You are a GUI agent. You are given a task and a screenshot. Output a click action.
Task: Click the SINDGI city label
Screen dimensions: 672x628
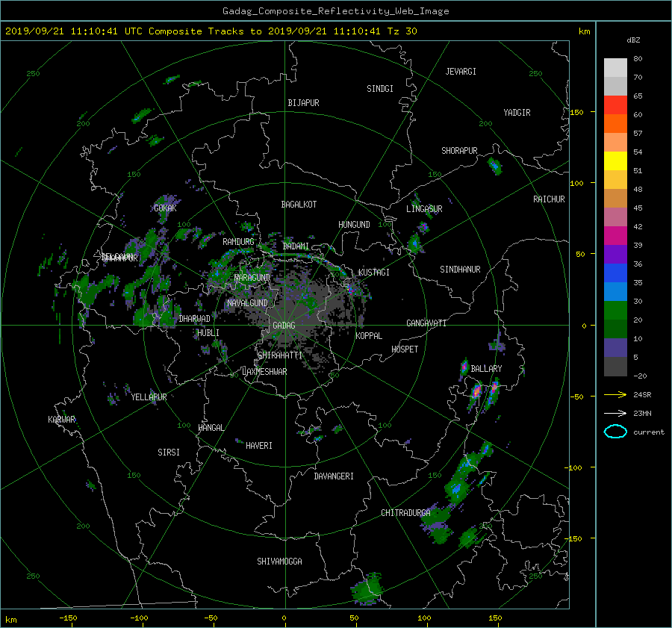click(380, 89)
